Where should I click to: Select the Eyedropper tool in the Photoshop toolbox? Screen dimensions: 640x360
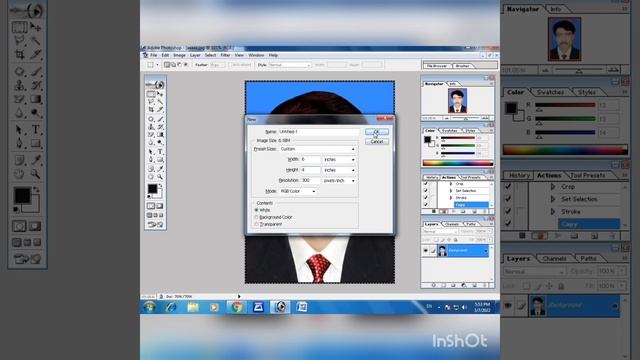(160, 168)
